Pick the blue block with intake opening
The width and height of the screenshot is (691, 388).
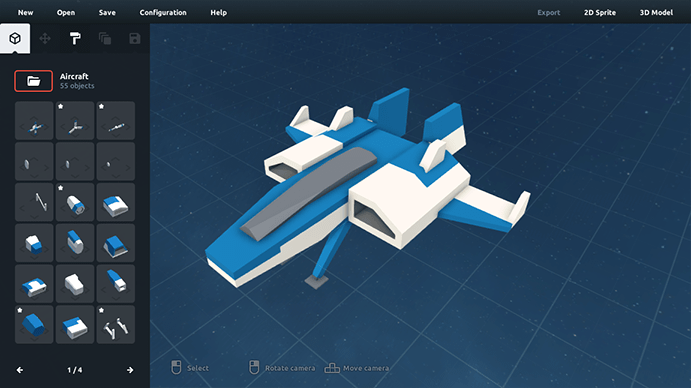(x=115, y=243)
